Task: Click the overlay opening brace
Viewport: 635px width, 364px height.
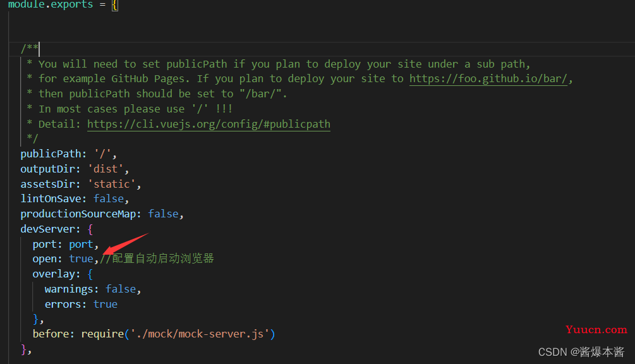Action: tap(90, 274)
